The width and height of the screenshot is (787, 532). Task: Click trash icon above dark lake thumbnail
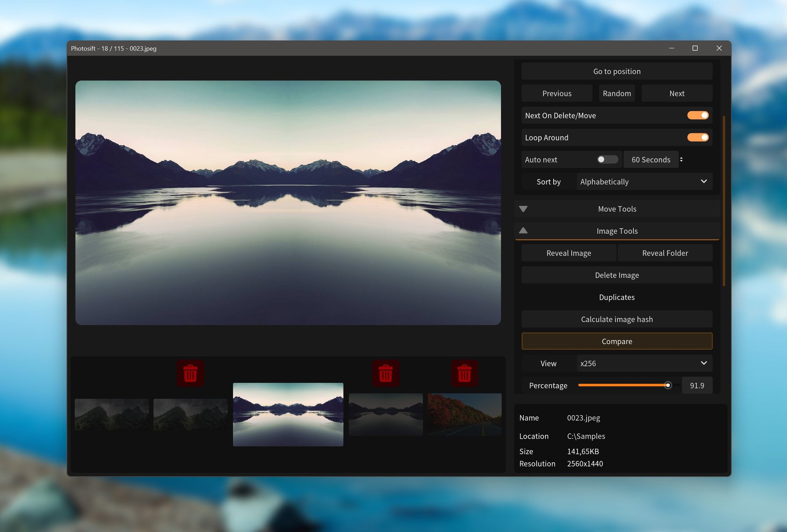pyautogui.click(x=386, y=373)
